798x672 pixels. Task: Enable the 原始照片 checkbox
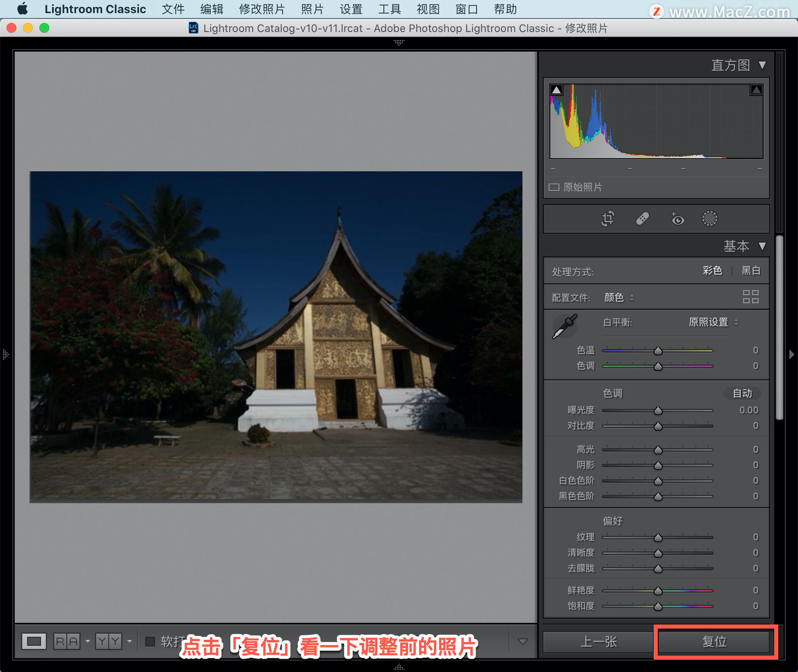pos(554,187)
